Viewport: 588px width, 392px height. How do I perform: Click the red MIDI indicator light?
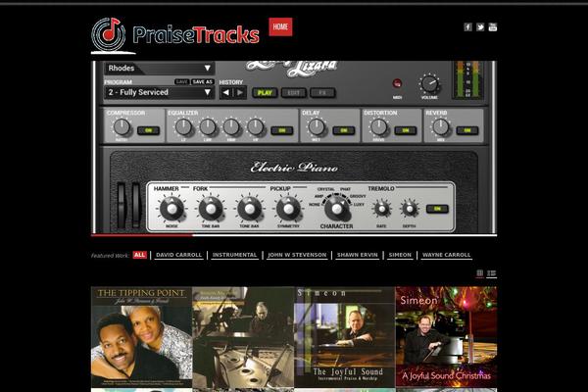pyautogui.click(x=397, y=83)
